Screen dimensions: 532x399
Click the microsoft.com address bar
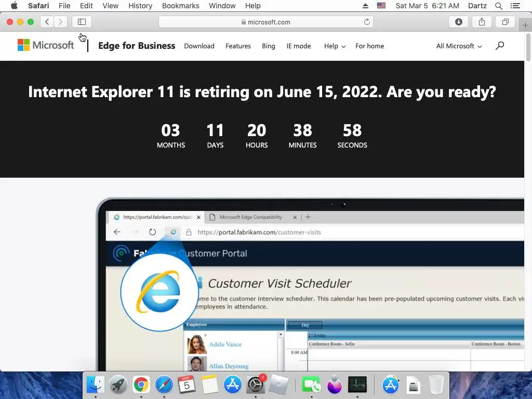tap(265, 22)
